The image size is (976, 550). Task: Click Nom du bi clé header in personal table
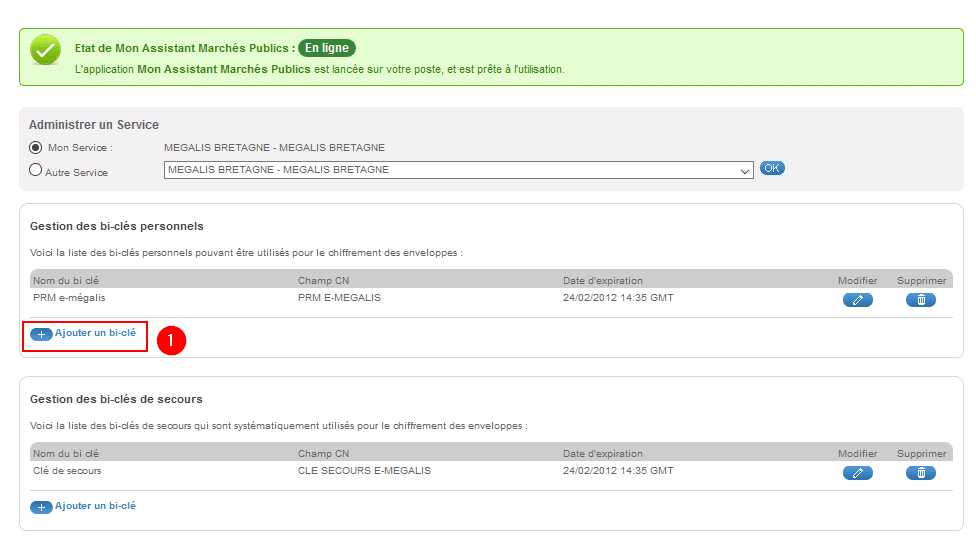66,281
